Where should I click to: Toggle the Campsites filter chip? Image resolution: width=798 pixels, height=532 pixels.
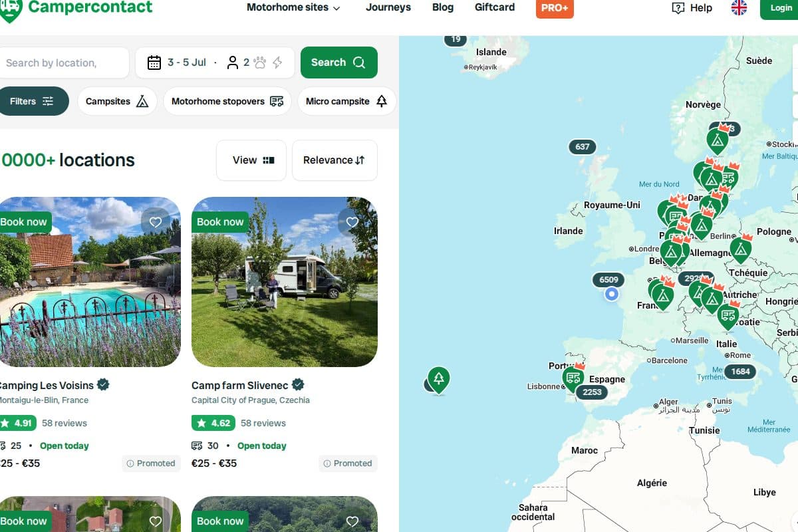[117, 101]
